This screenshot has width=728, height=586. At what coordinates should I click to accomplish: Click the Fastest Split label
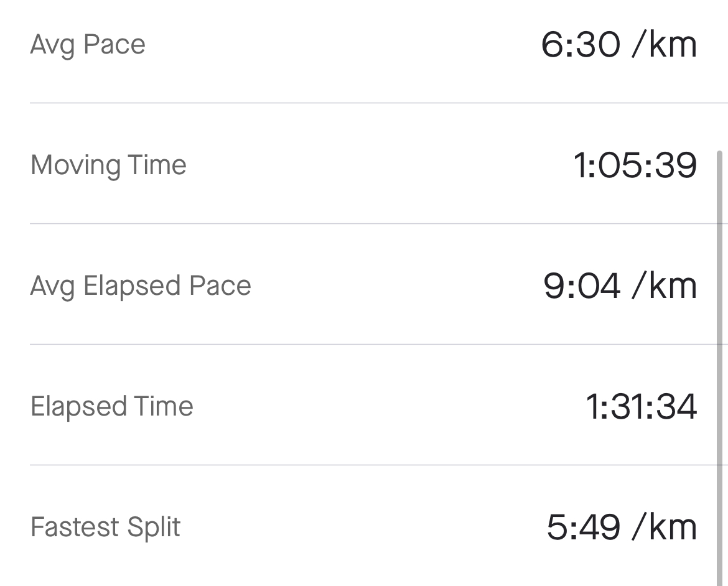tap(105, 528)
